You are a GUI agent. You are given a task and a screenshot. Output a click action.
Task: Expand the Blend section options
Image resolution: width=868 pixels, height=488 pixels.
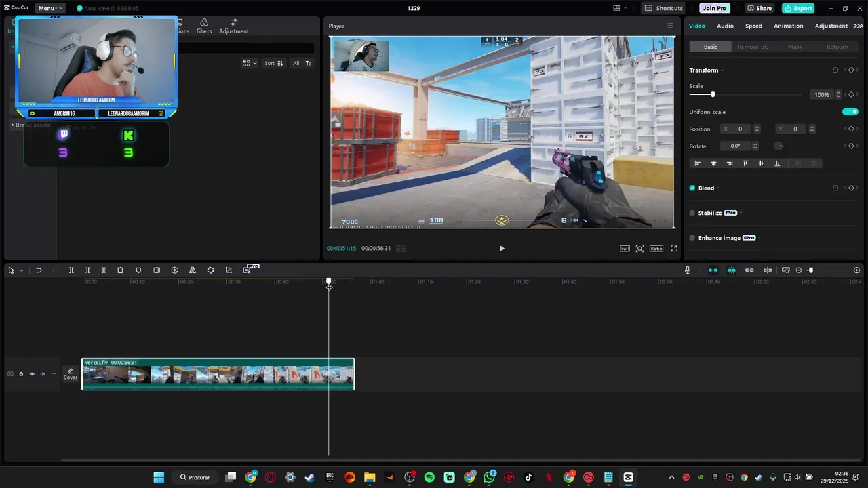(x=717, y=188)
